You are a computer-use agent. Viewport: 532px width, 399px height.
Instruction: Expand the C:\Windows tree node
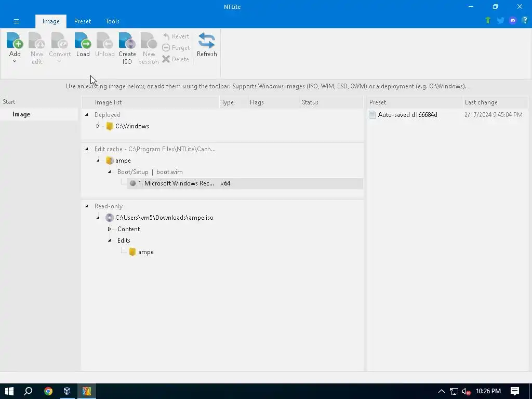(98, 126)
